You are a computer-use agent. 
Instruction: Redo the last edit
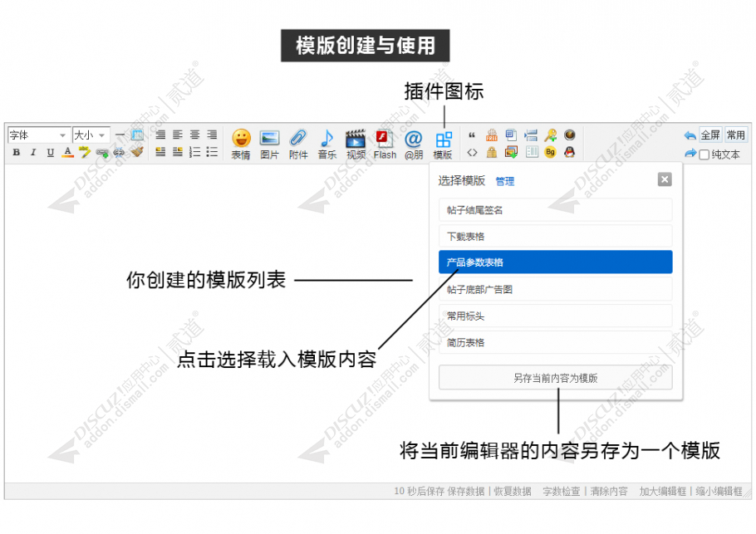click(690, 154)
